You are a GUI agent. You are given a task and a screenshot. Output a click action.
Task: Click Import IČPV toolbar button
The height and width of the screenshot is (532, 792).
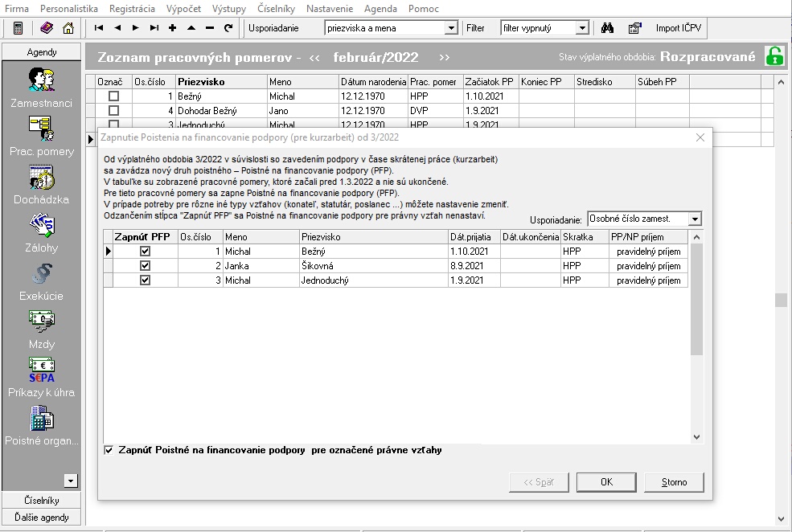click(679, 28)
